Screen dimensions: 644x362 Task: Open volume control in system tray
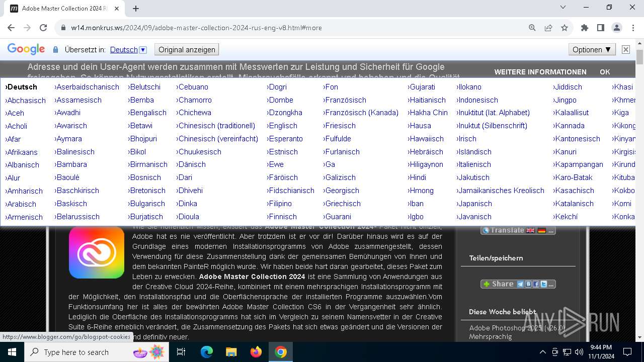tap(579, 352)
